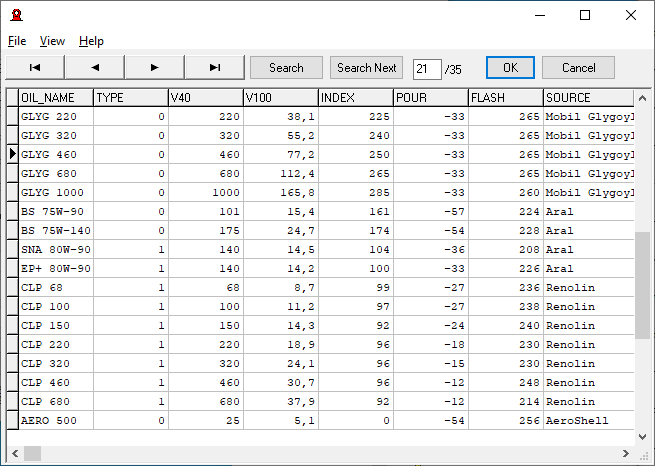Open the File menu

click(x=17, y=41)
